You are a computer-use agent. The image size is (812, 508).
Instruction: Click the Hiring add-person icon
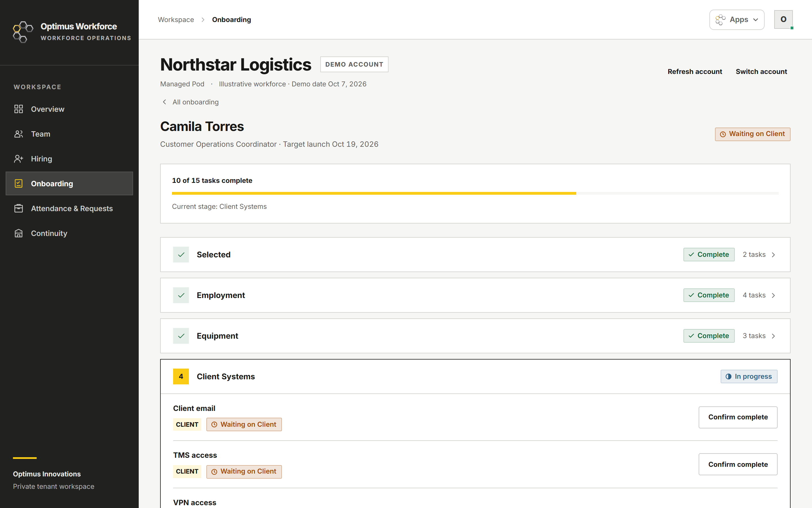pyautogui.click(x=18, y=159)
